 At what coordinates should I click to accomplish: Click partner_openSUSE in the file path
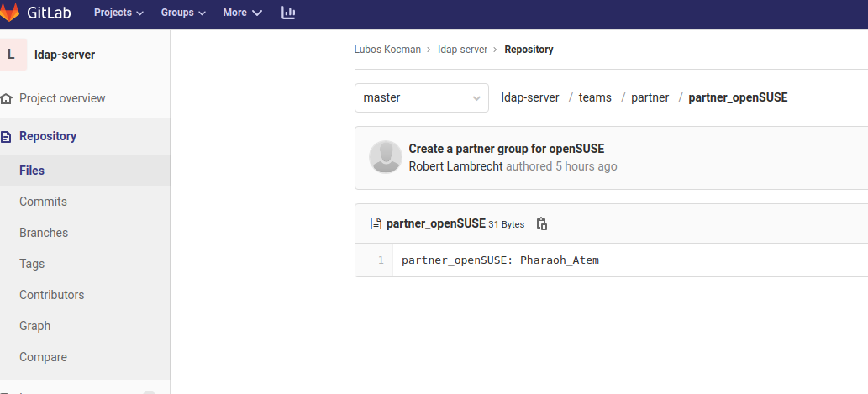tap(738, 98)
